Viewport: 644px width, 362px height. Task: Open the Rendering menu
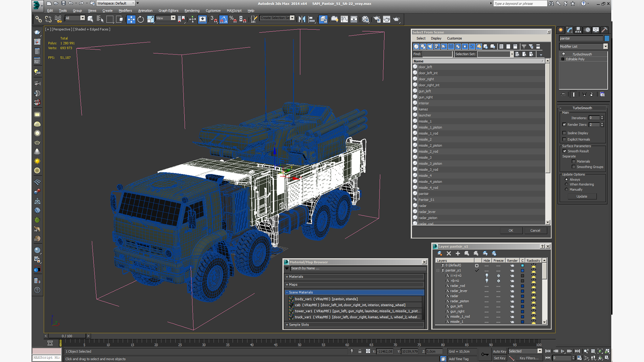(x=192, y=11)
